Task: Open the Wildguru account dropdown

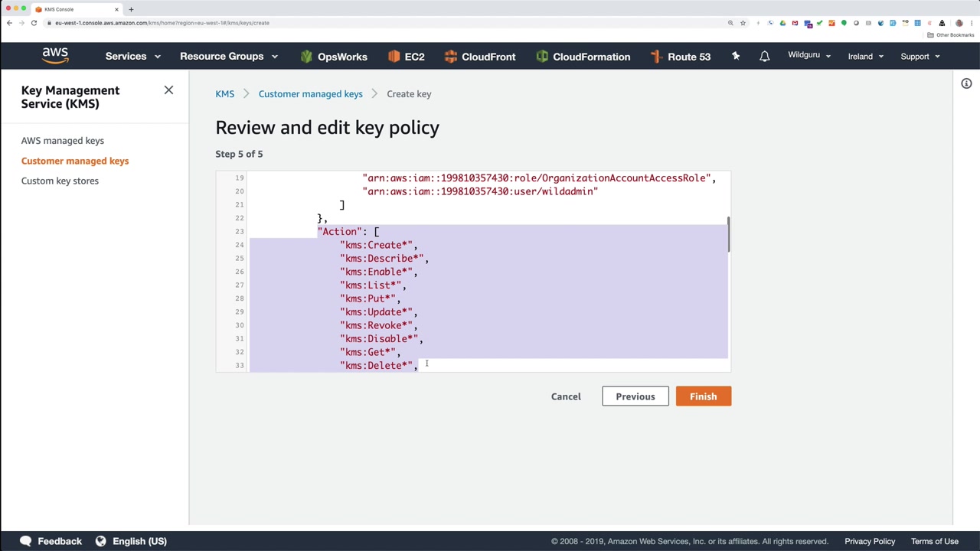Action: (809, 56)
